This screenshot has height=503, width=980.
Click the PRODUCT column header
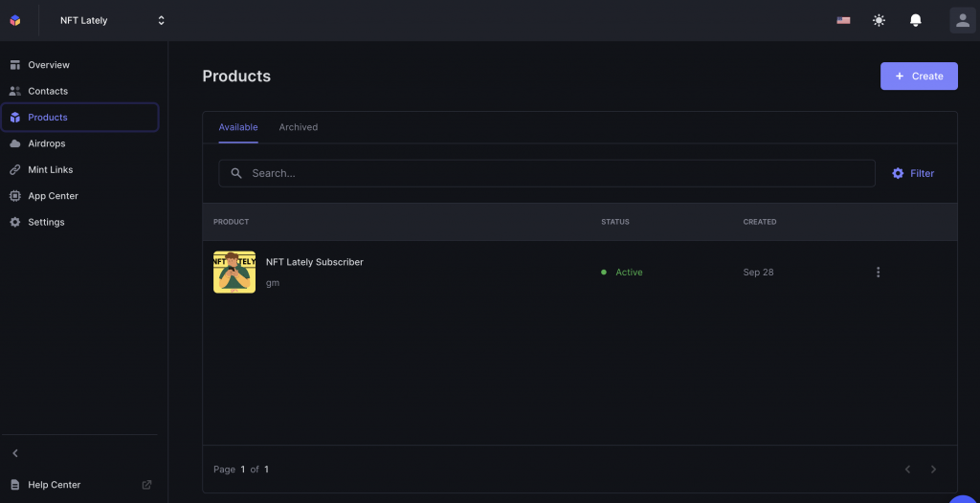pos(232,222)
